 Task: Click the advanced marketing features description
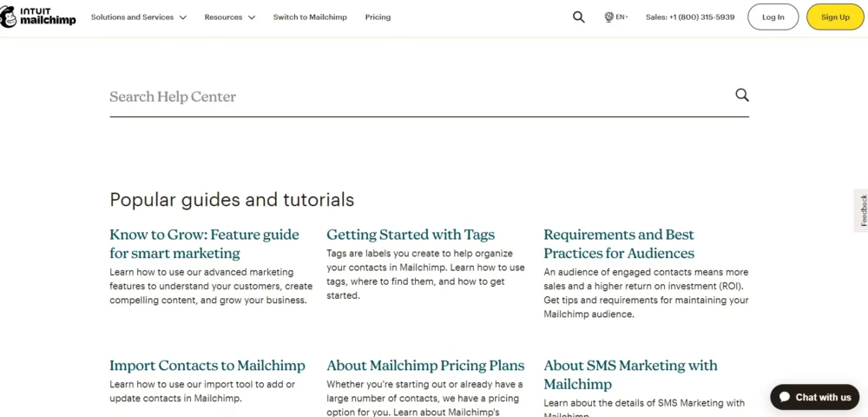click(x=211, y=287)
